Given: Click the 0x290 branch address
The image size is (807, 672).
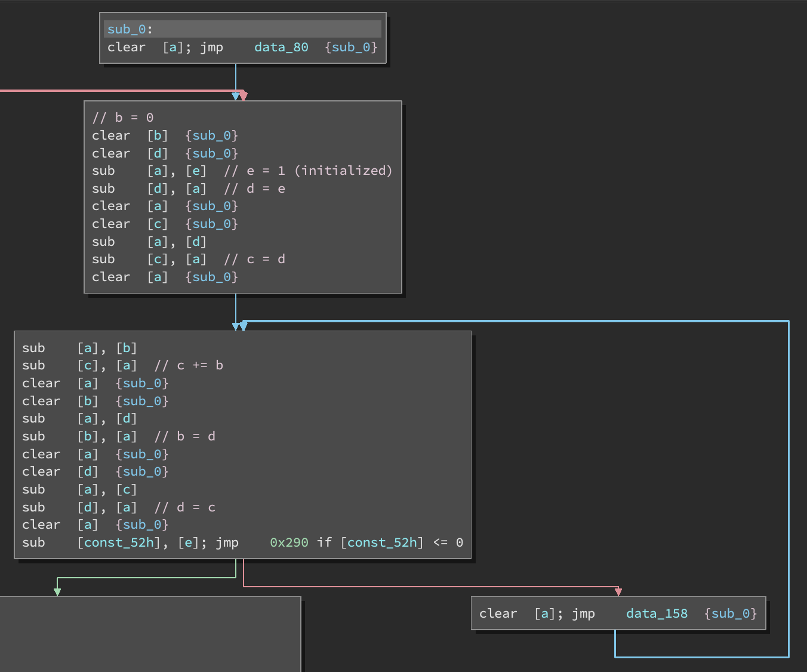Looking at the screenshot, I should click(x=289, y=542).
